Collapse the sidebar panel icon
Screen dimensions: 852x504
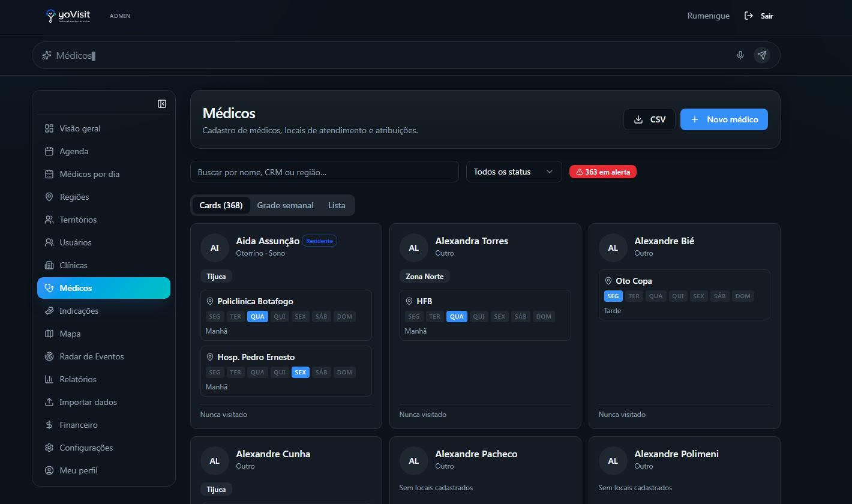pyautogui.click(x=162, y=104)
